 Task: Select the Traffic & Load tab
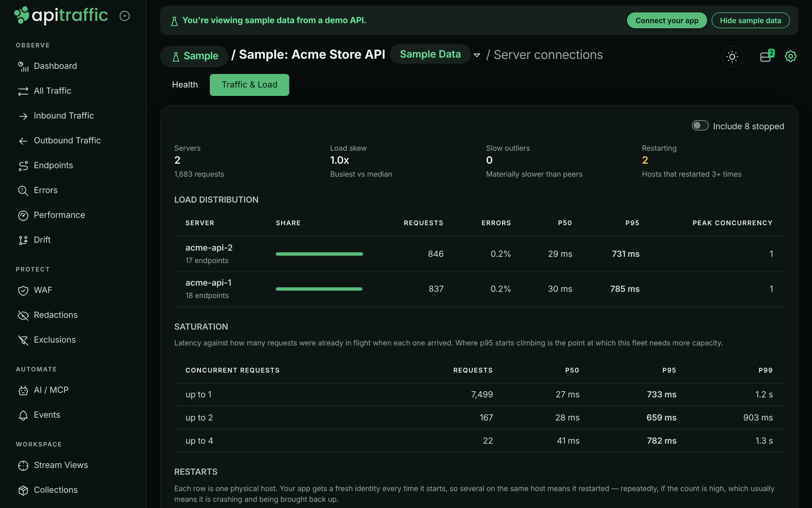click(249, 85)
